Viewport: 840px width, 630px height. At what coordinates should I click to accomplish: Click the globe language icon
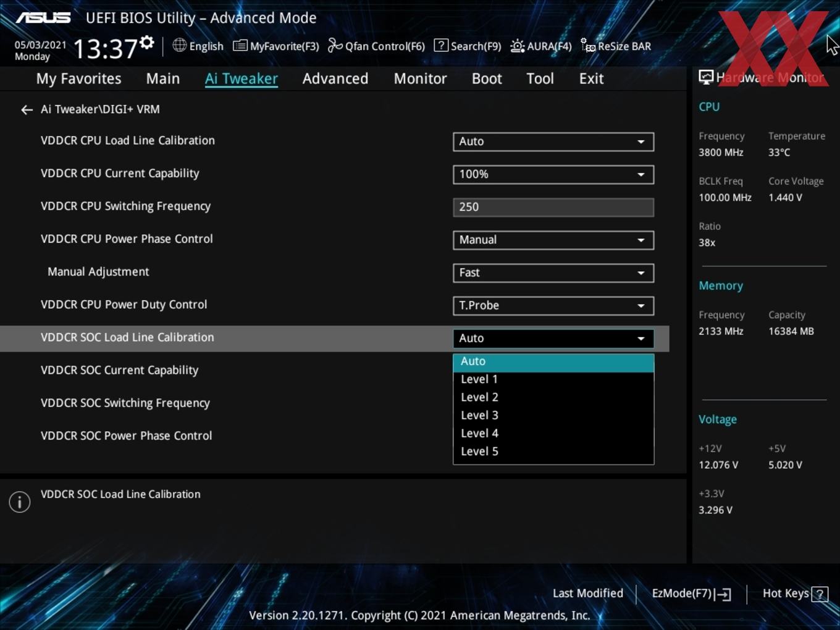point(179,45)
